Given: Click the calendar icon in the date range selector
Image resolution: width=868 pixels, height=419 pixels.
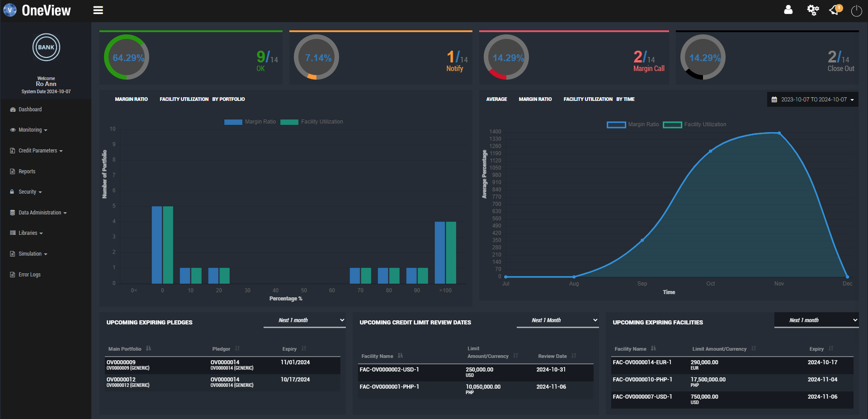Looking at the screenshot, I should [x=774, y=99].
